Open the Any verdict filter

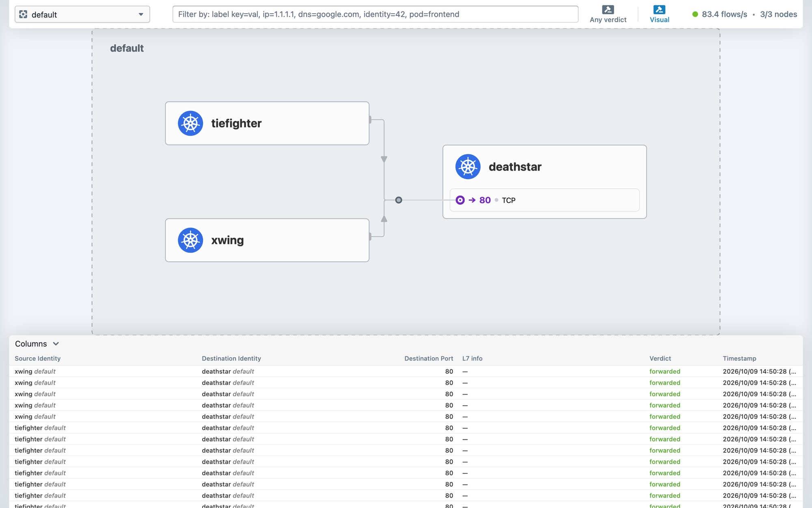[608, 14]
